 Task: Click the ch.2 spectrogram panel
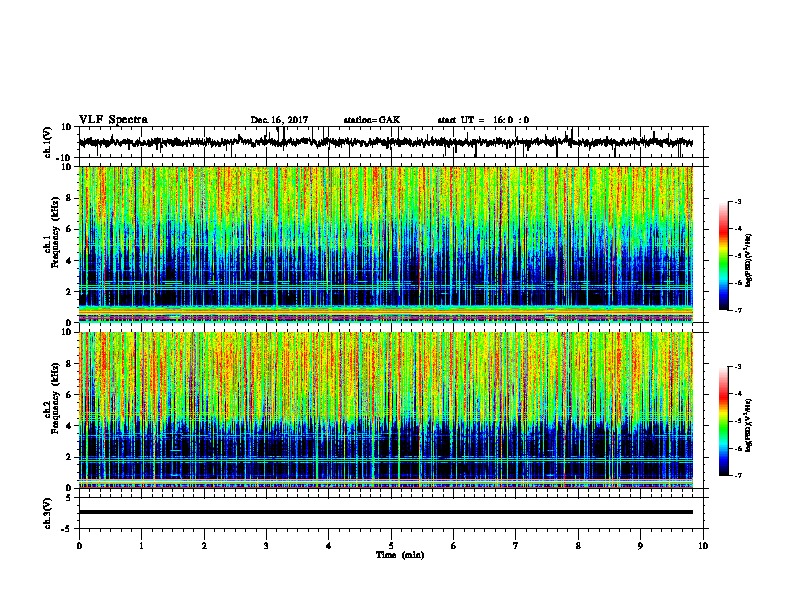pos(385,410)
